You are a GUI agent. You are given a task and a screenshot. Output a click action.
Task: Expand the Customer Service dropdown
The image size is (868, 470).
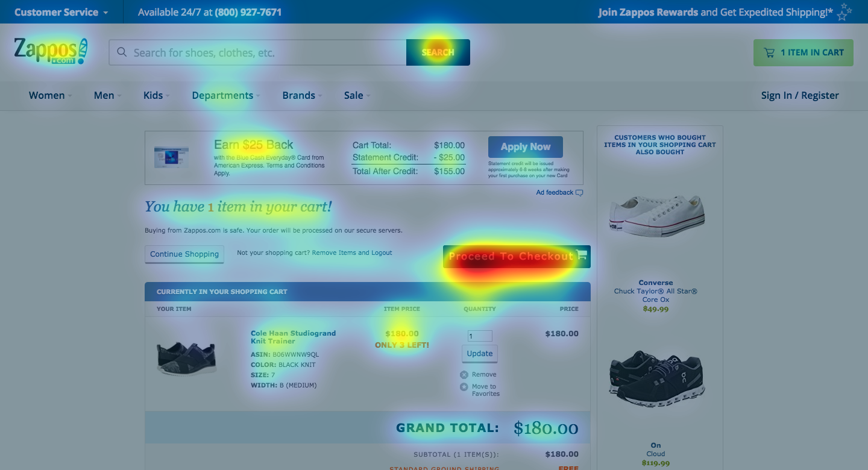(x=61, y=12)
